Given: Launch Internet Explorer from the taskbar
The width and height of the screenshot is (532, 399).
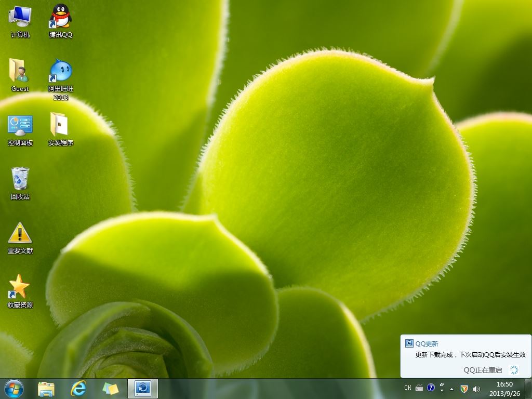Looking at the screenshot, I should click(x=78, y=389).
